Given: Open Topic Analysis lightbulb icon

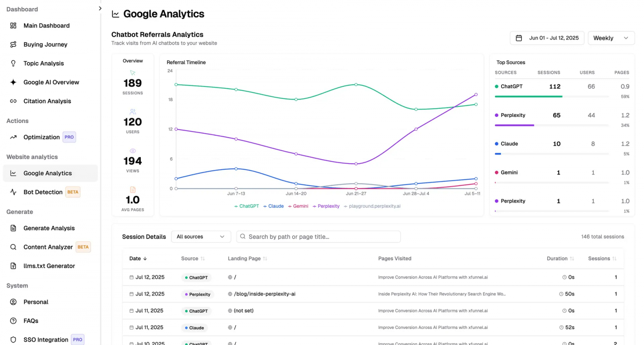Looking at the screenshot, I should click(x=13, y=63).
